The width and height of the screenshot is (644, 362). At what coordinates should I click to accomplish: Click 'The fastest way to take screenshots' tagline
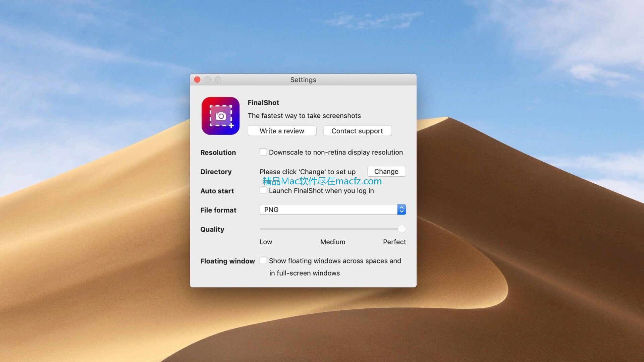(x=304, y=116)
